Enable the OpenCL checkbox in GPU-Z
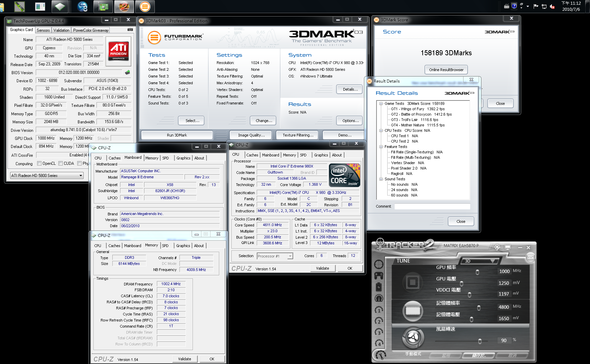590x364 pixels. point(39,163)
